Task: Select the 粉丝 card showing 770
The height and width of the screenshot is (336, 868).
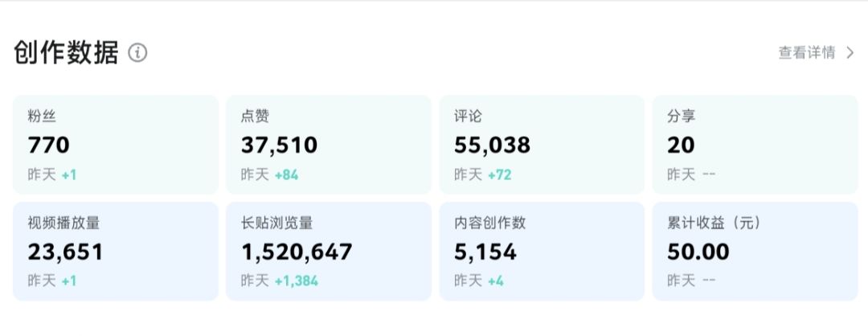Action: coord(116,145)
